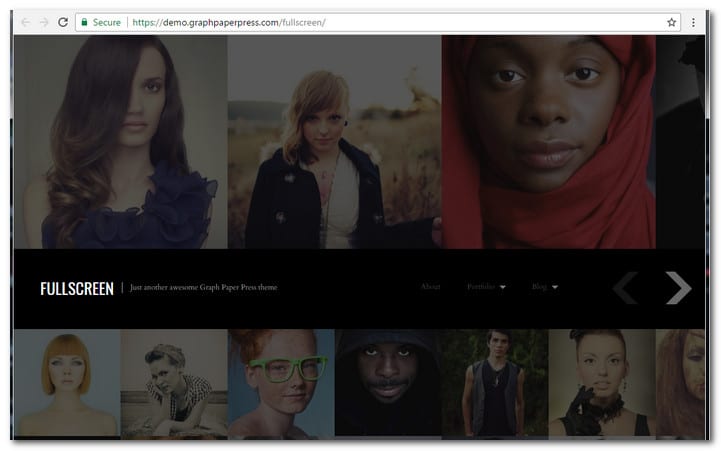The image size is (721, 451).
Task: Reload the page with refresh icon
Action: pos(63,22)
